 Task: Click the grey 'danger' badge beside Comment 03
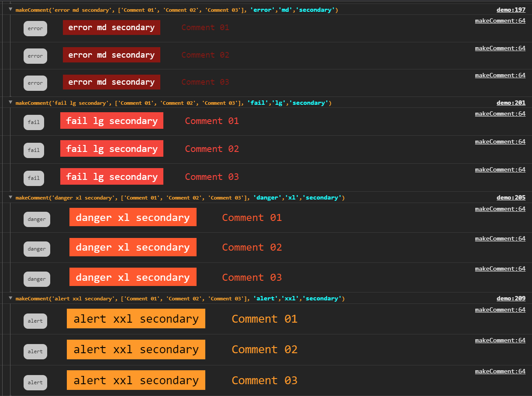coord(37,279)
